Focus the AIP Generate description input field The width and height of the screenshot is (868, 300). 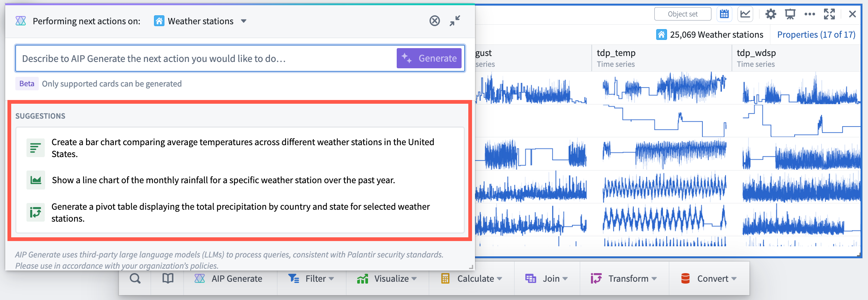(x=205, y=58)
